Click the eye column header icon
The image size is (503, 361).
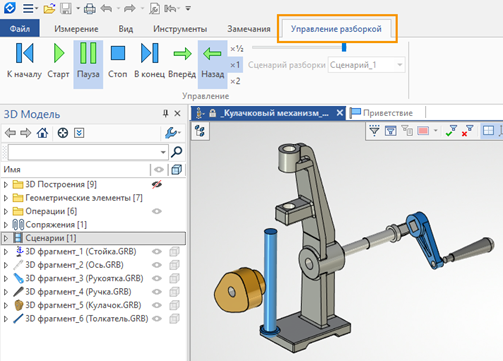coord(159,170)
